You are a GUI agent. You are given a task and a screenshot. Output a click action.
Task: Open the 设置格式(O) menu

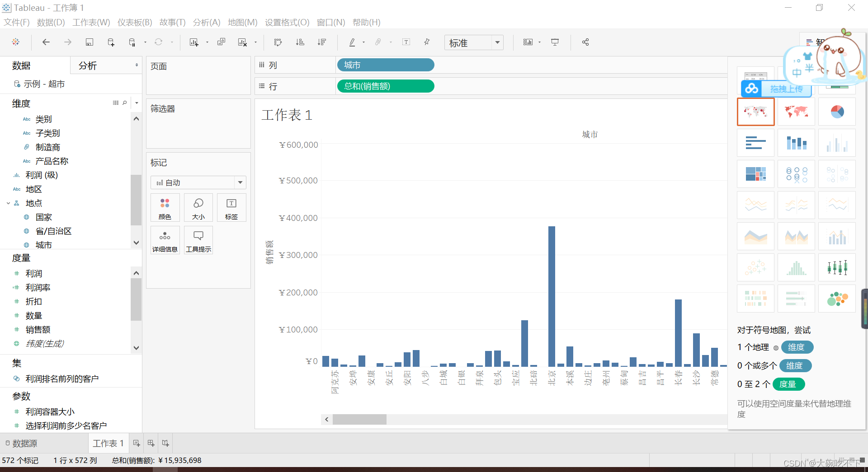coord(287,22)
